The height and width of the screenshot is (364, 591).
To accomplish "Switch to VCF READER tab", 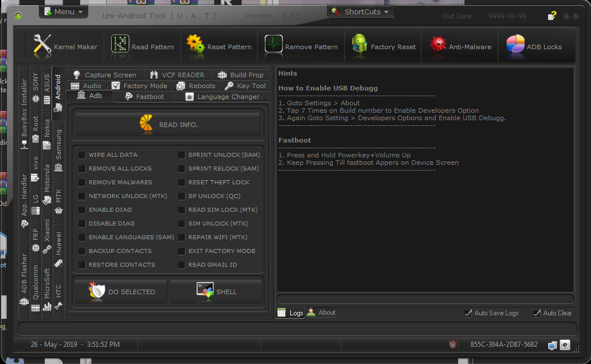I will [x=176, y=74].
